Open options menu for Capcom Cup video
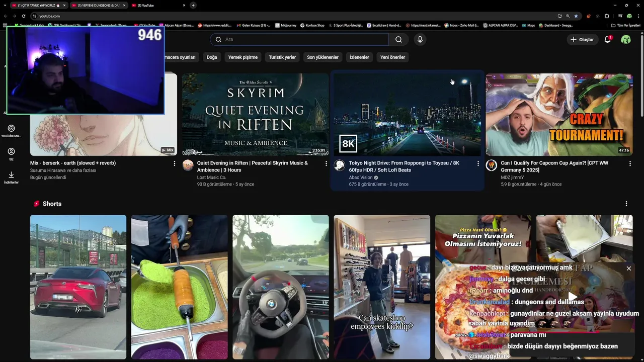 630,163
